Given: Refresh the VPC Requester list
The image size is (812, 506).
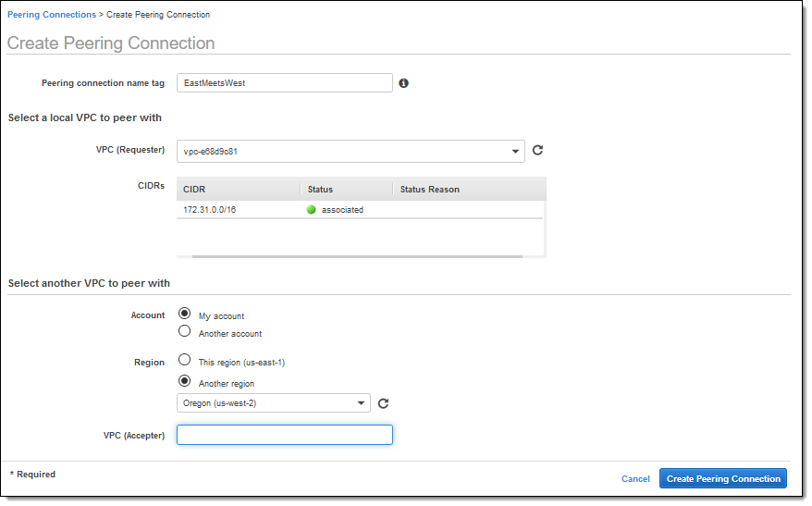Looking at the screenshot, I should click(x=537, y=150).
